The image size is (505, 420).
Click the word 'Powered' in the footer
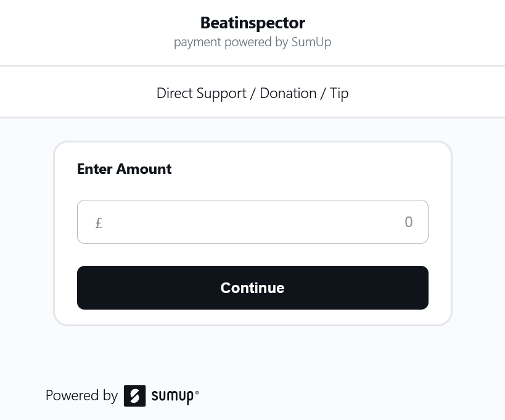(72, 395)
